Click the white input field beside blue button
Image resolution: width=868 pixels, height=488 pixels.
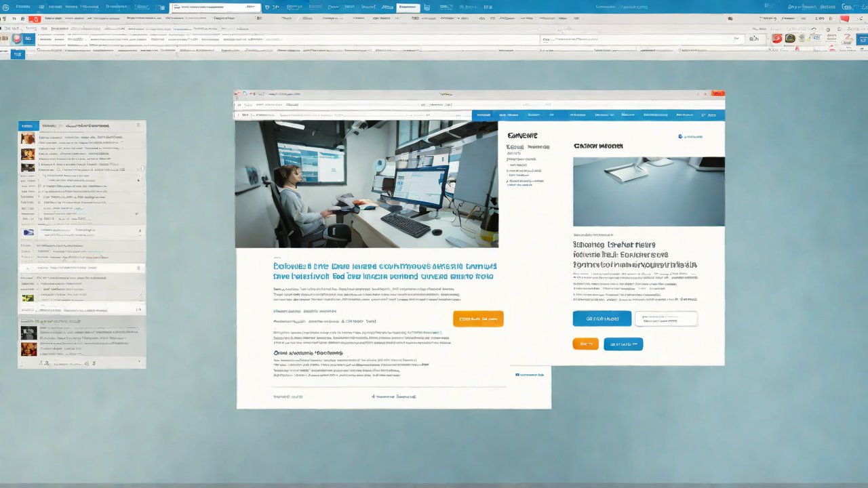point(666,319)
